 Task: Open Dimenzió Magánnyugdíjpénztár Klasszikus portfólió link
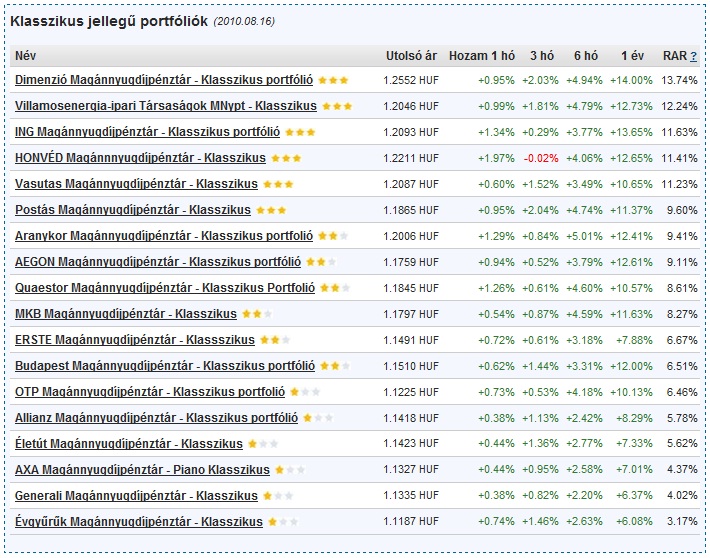pyautogui.click(x=164, y=80)
